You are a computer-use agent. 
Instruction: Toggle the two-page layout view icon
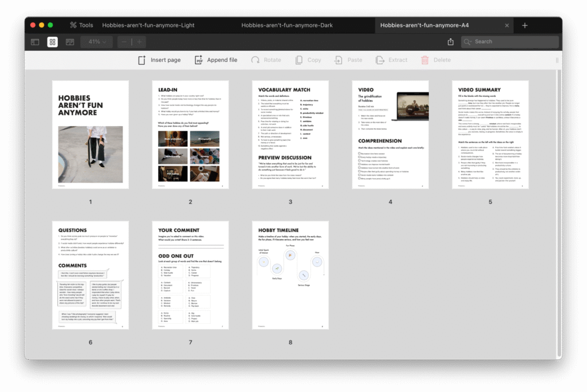(70, 42)
